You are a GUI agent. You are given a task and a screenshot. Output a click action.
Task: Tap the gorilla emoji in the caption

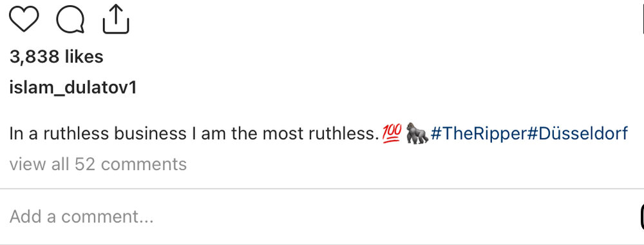click(417, 133)
